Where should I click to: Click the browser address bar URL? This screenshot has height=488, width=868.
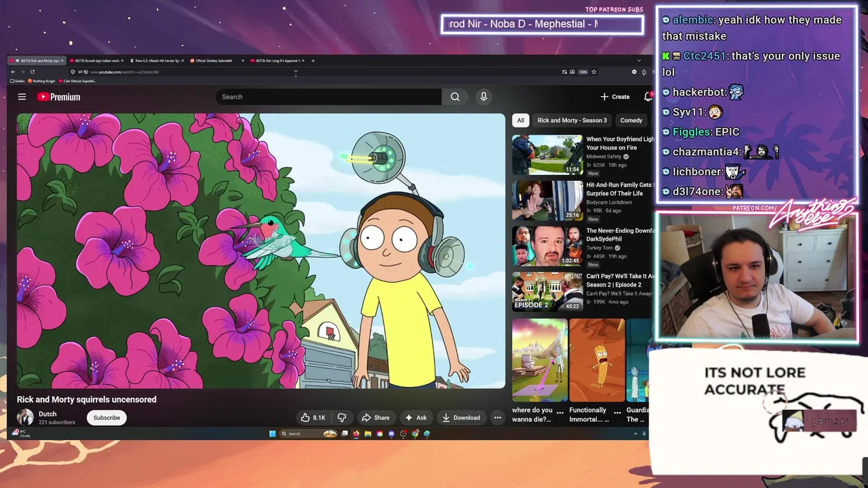[x=124, y=72]
